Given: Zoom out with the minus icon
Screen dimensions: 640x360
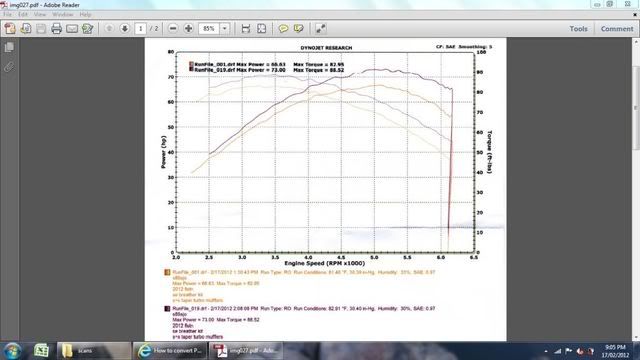Looking at the screenshot, I should tap(173, 29).
